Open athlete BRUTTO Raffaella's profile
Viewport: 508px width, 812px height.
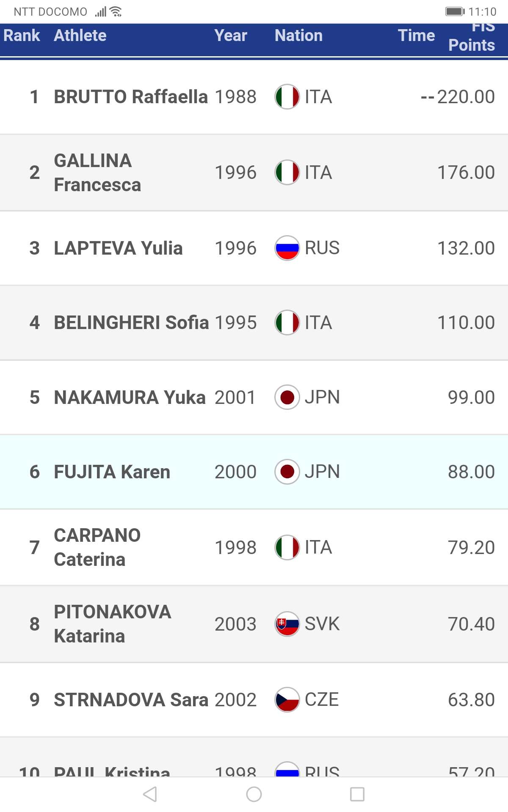tap(131, 97)
